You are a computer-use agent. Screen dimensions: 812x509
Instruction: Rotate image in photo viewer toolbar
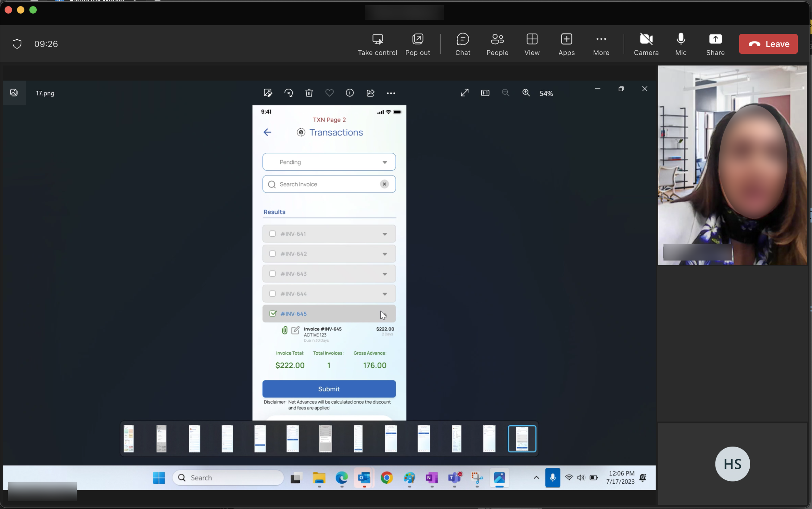pos(289,93)
